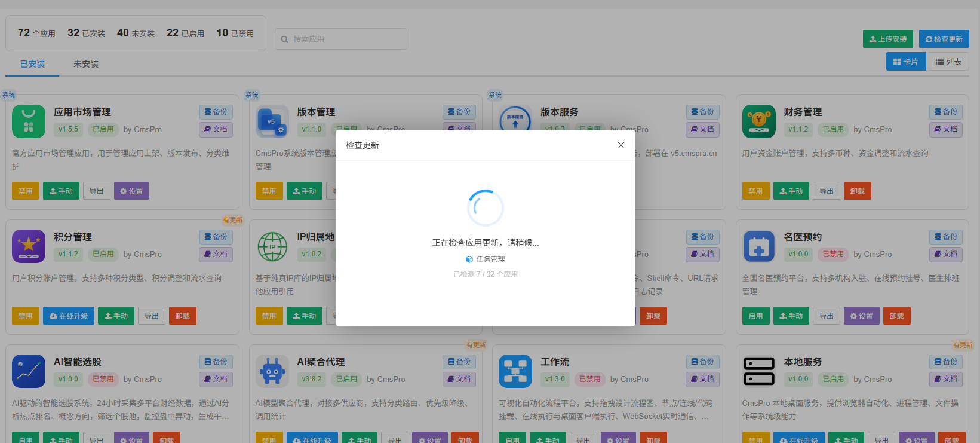980x443 pixels.
Task: Click 在线升级 on the 积分管理 card
Action: [69, 316]
